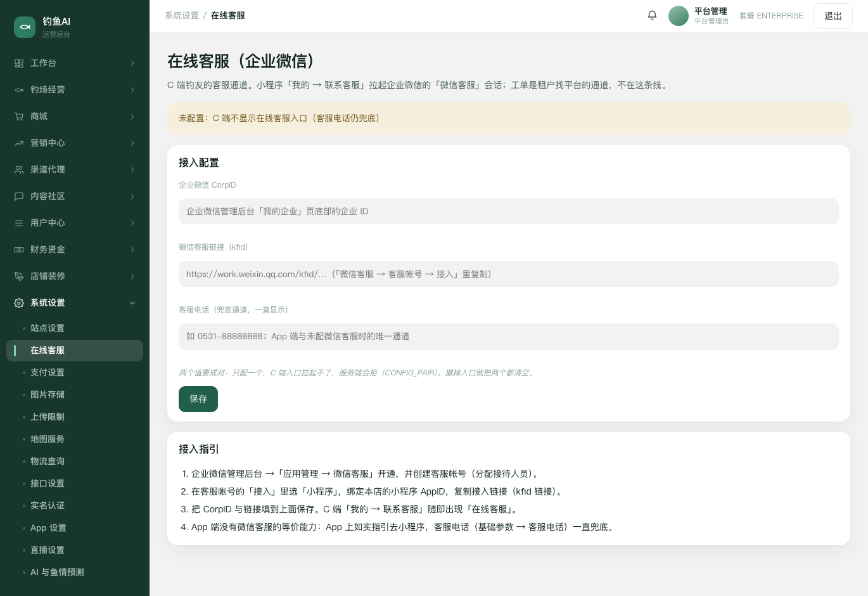Open the AI 与鱼情预测 submenu item
The width and height of the screenshot is (868, 596).
75,573
